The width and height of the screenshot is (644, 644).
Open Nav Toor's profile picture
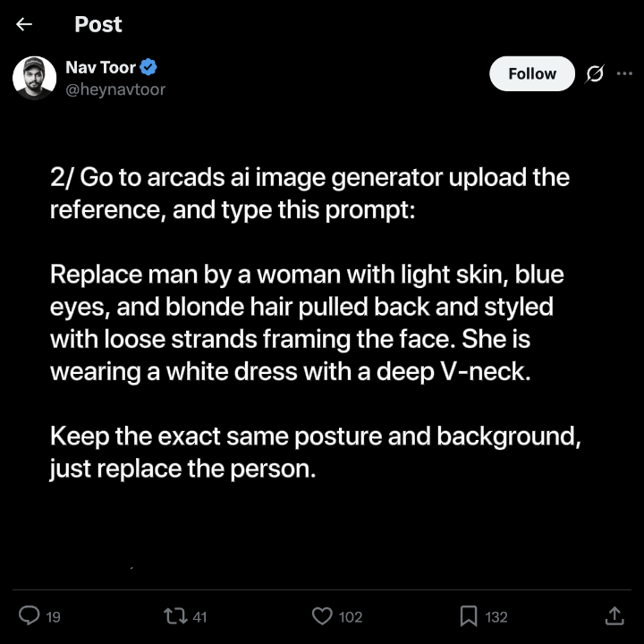(x=35, y=78)
